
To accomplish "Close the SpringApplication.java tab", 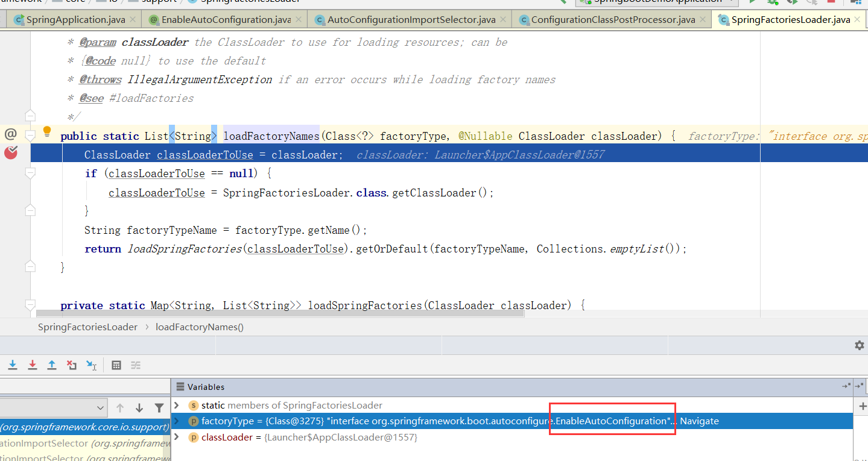I will [133, 20].
